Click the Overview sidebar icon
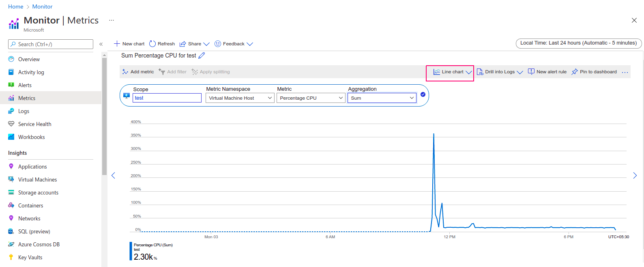This screenshot has width=644, height=267. [x=11, y=59]
